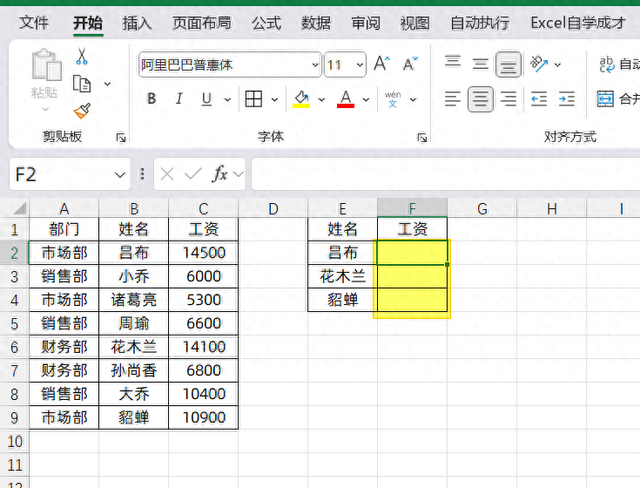Select row 5 header
This screenshot has width=640, height=488.
pyautogui.click(x=14, y=324)
